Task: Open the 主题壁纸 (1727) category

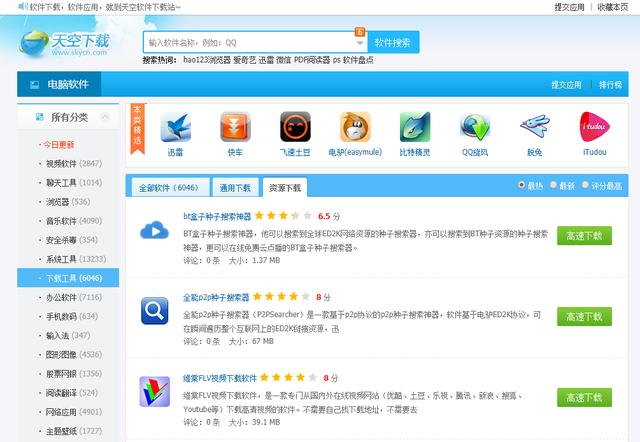Action: 74,431
